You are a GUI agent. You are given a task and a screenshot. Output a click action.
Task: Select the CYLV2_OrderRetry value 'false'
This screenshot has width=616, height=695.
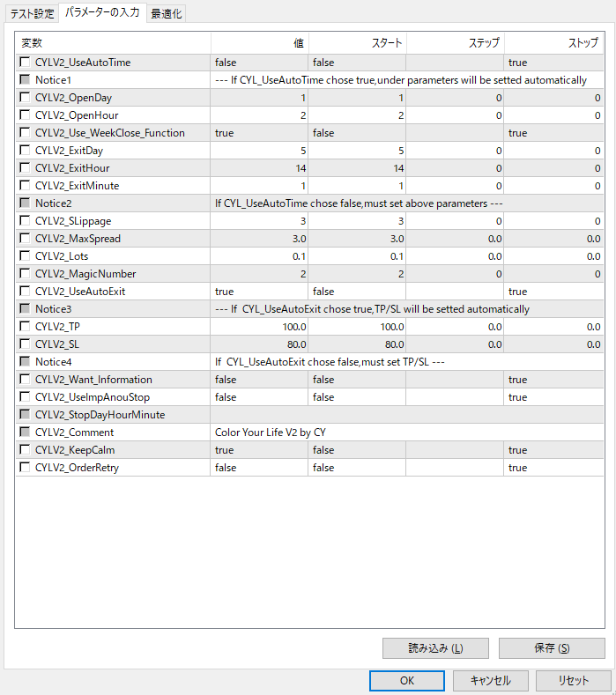point(259,468)
